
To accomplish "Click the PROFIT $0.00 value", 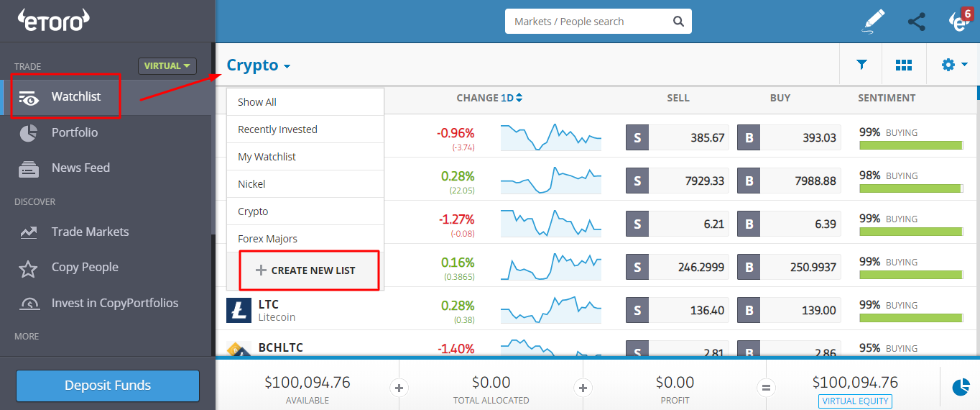I will 675,382.
